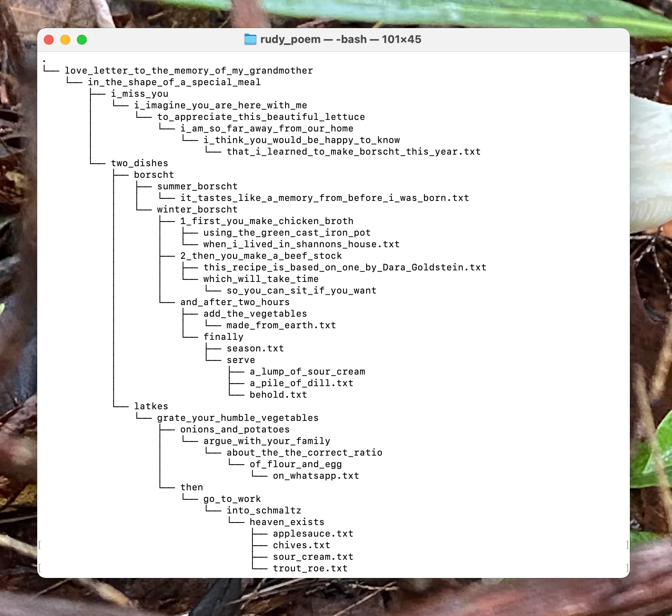Viewport: 672px width, 616px height.
Task: Click 'add_the_vegetables' entry
Action: [x=255, y=314]
